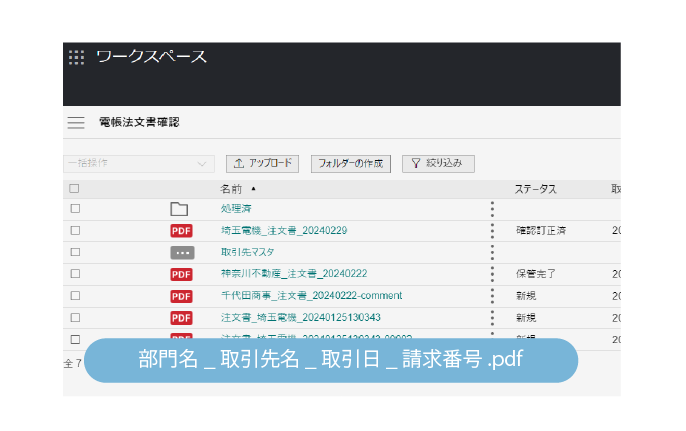
Task: Click the folder icon of 処理済 row
Action: 179,209
